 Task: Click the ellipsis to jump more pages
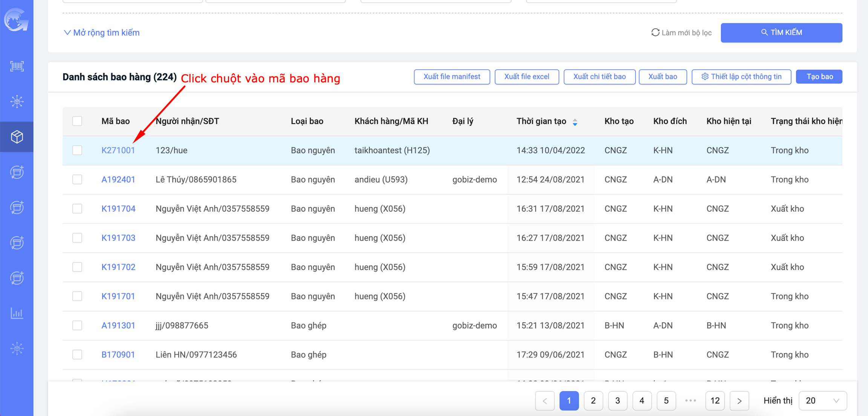691,401
